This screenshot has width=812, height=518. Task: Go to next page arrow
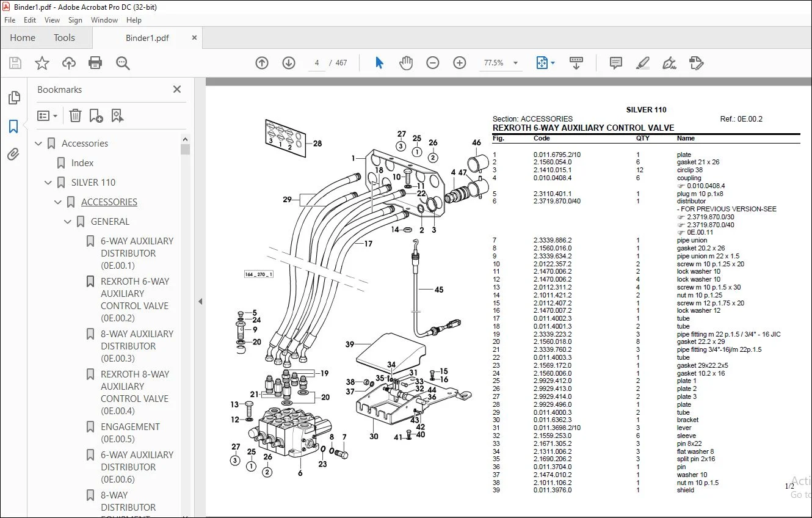click(289, 63)
